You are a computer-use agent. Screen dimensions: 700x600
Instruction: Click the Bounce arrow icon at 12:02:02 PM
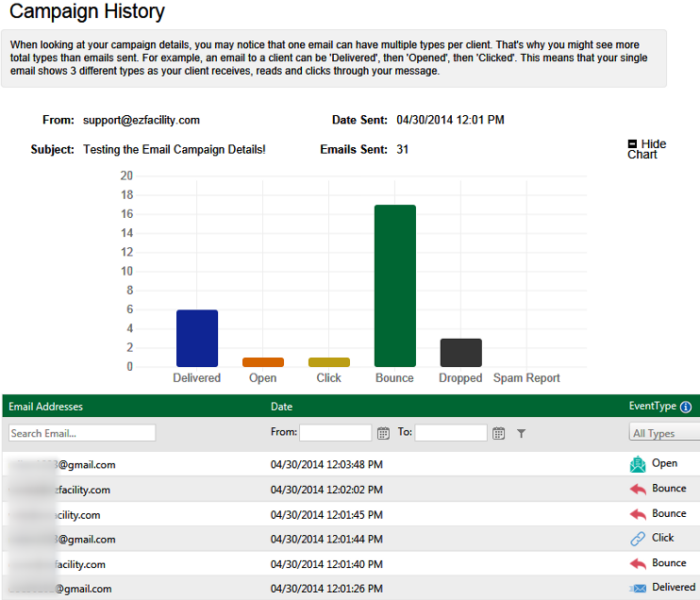tap(639, 490)
